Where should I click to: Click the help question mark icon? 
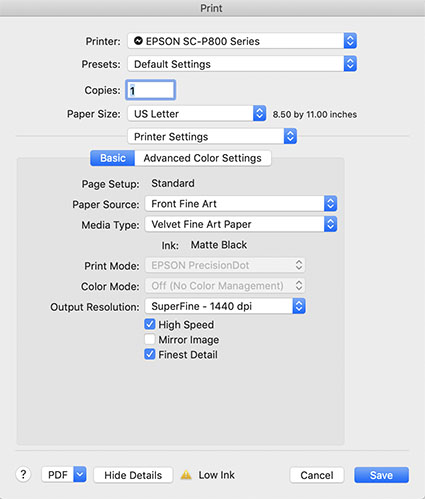23,474
